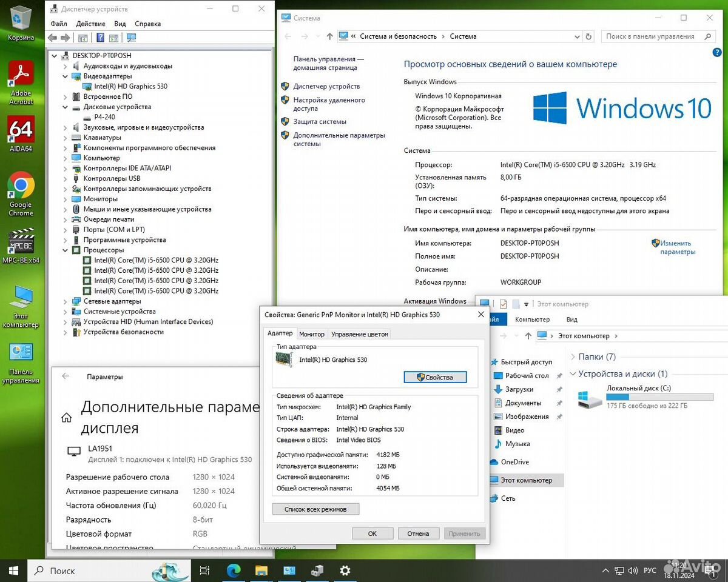
Task: Open Вид ribbon tab in Explorer
Action: coord(571,319)
